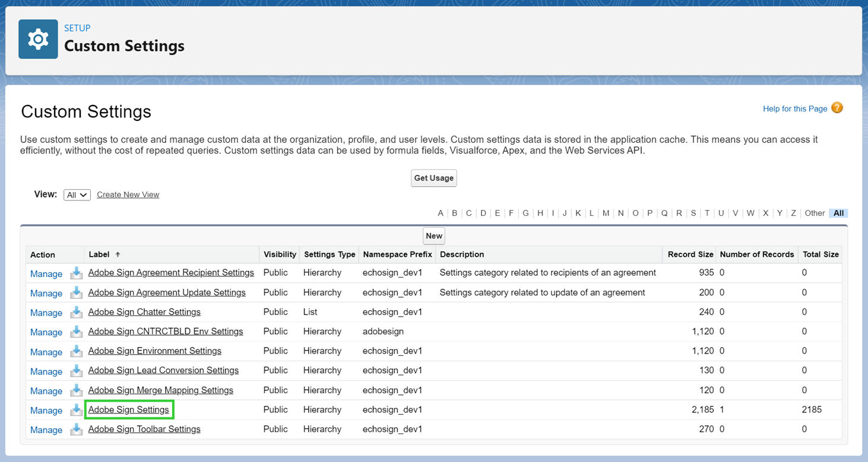Open Help for this Page link
Image resolution: width=868 pixels, height=462 pixels.
coord(795,109)
